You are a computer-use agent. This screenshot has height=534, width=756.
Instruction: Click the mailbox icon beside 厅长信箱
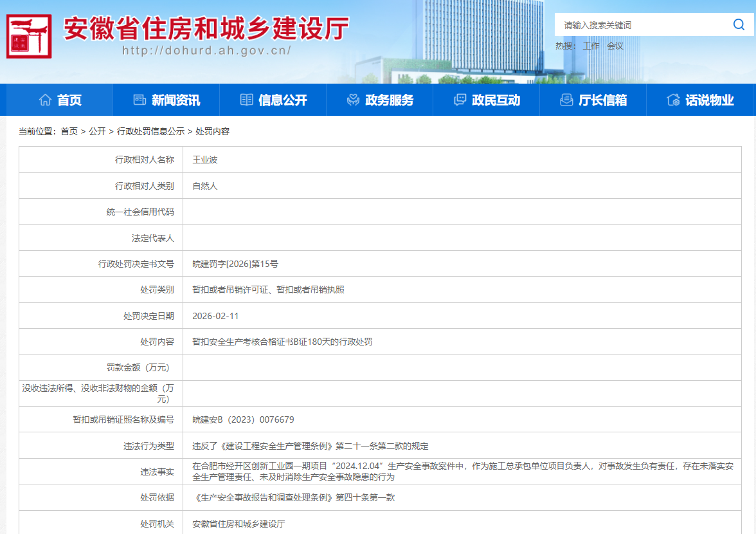(x=566, y=100)
